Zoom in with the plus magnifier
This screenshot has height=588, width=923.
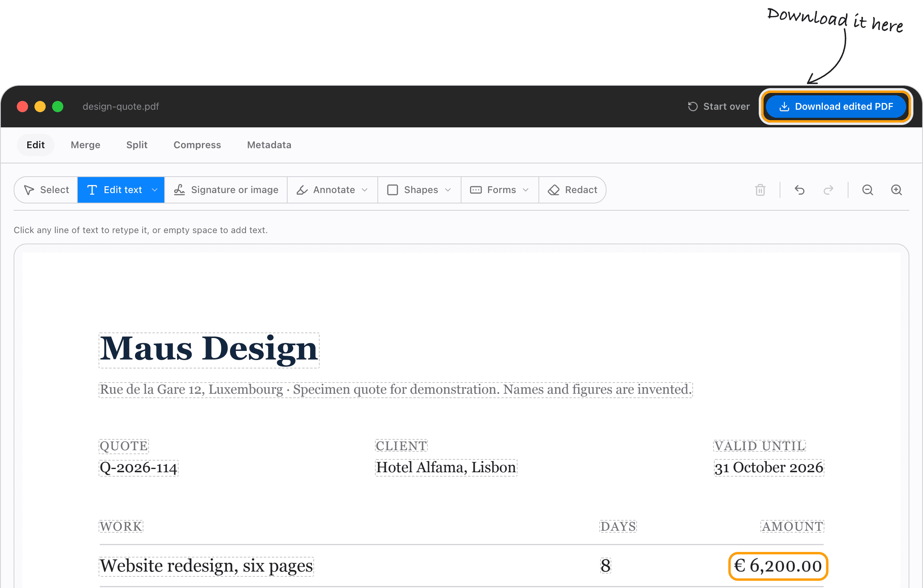[897, 190]
